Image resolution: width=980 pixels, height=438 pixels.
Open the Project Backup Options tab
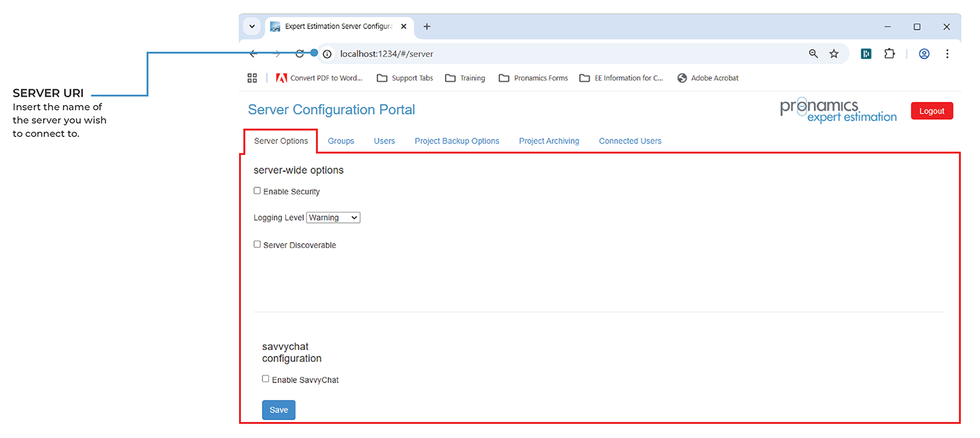457,141
